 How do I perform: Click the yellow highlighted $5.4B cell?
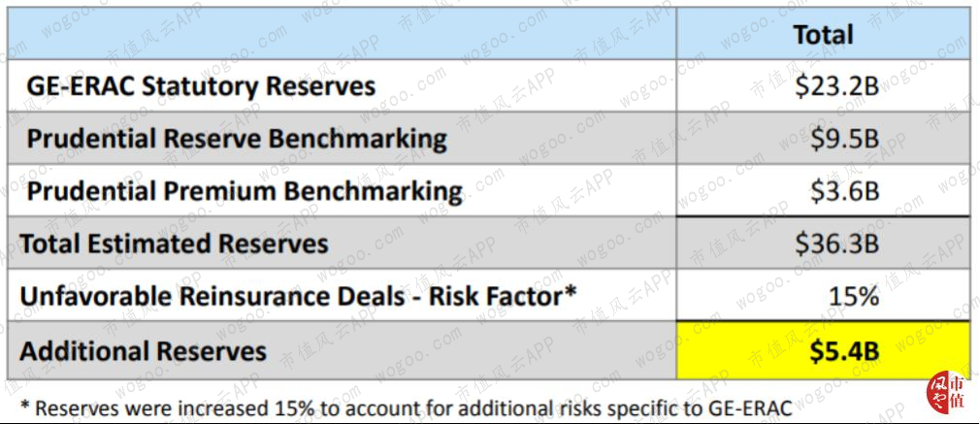823,351
